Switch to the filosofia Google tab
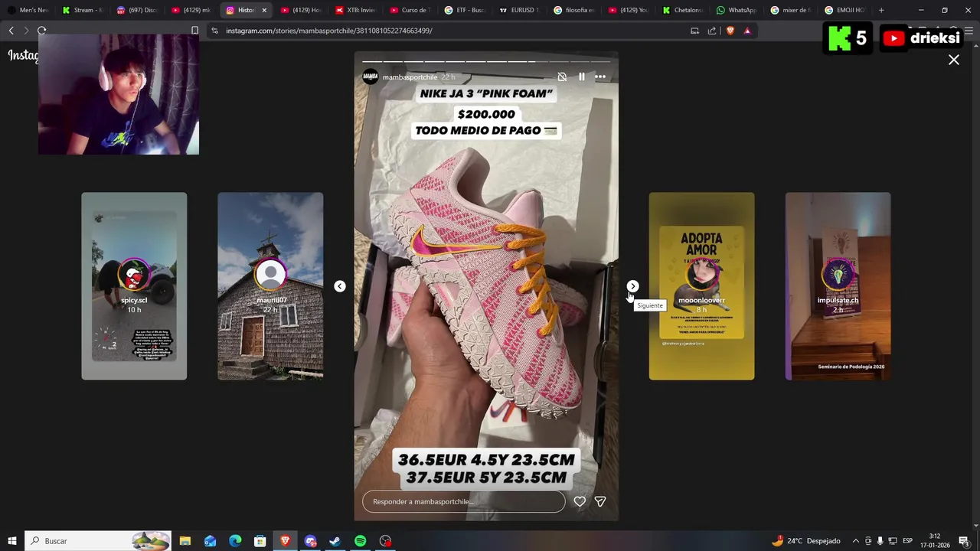The height and width of the screenshot is (551, 980). pyautogui.click(x=573, y=10)
